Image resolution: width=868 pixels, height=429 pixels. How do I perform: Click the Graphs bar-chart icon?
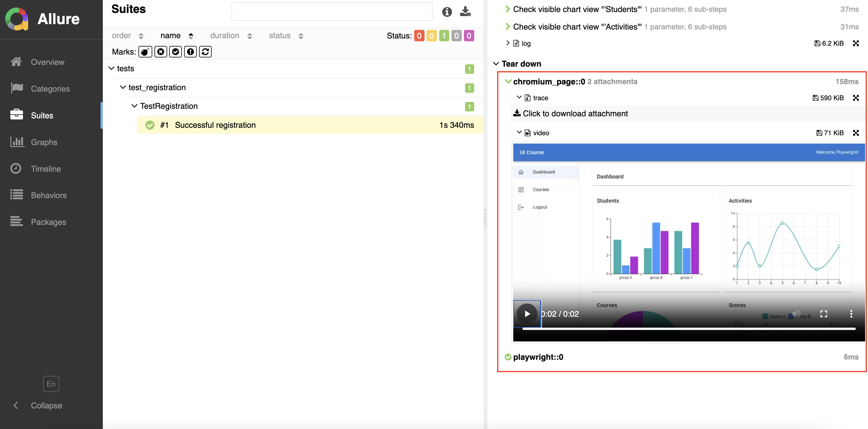(x=17, y=142)
